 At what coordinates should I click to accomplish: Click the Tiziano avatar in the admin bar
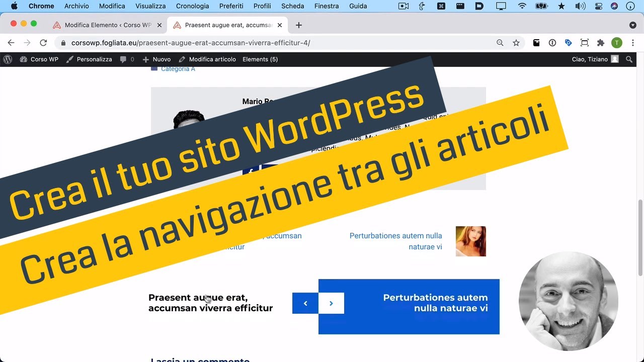[614, 59]
